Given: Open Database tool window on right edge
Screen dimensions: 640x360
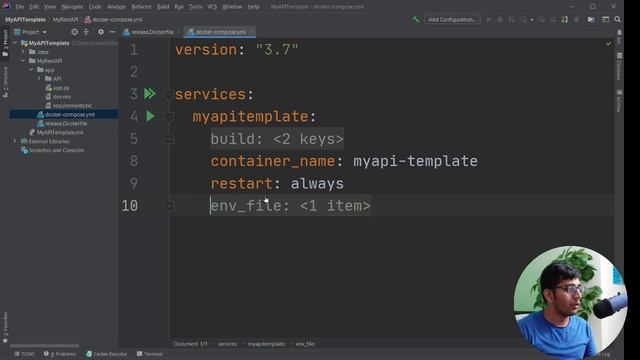Looking at the screenshot, I should pos(619,66).
